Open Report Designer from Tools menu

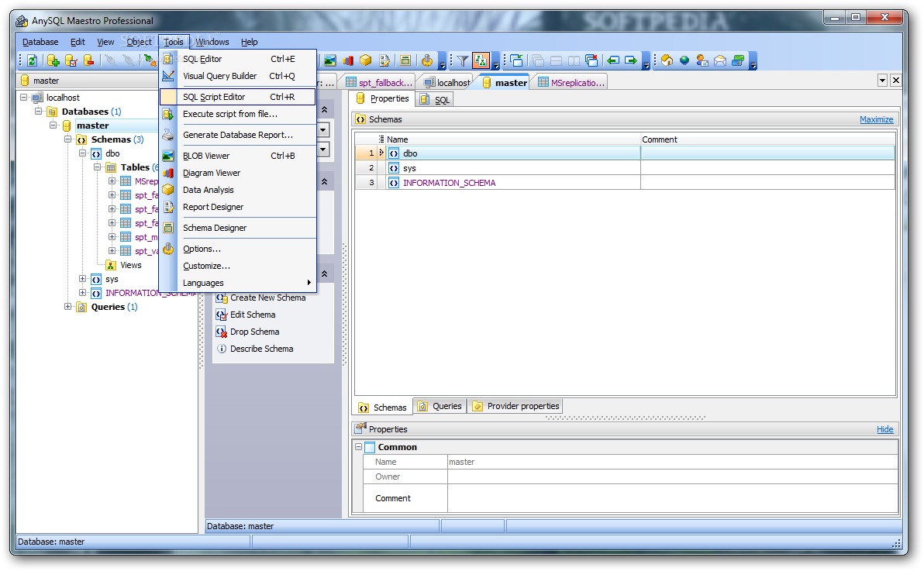point(239,207)
